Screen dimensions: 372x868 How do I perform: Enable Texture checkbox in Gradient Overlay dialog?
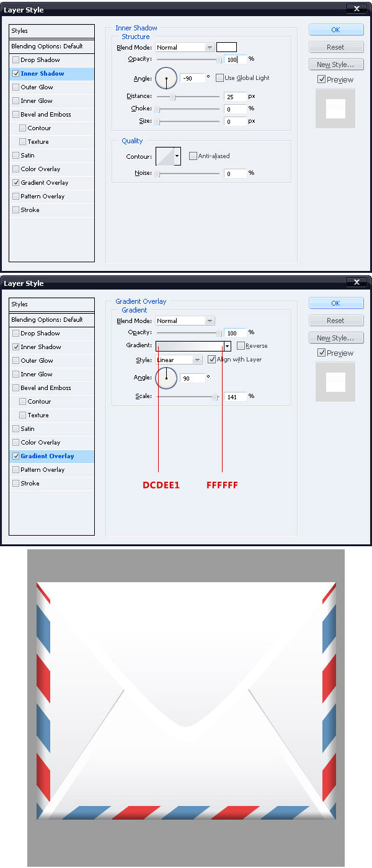coord(23,415)
